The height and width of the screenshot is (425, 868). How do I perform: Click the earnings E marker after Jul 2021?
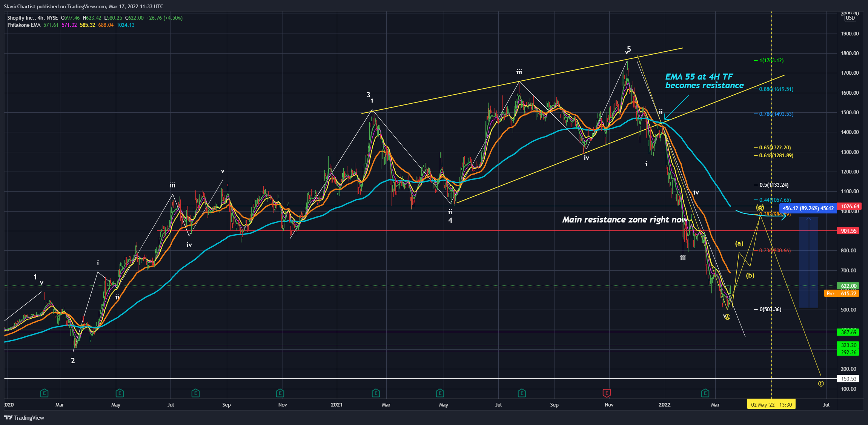(522, 393)
